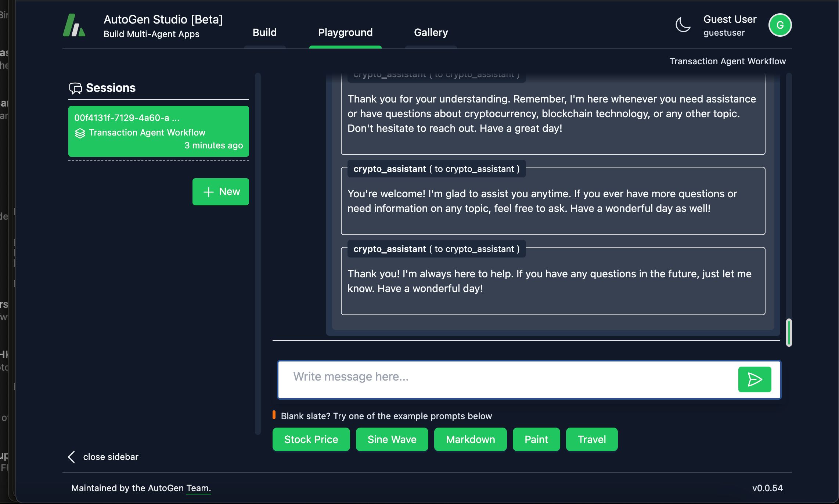Click the 'Build Multi-Agent Apps' subtitle

[151, 34]
